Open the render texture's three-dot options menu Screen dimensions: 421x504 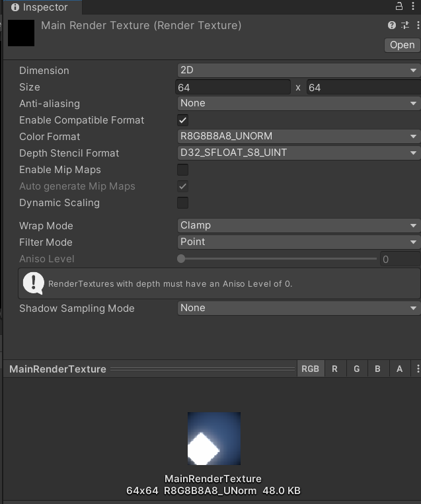418,26
